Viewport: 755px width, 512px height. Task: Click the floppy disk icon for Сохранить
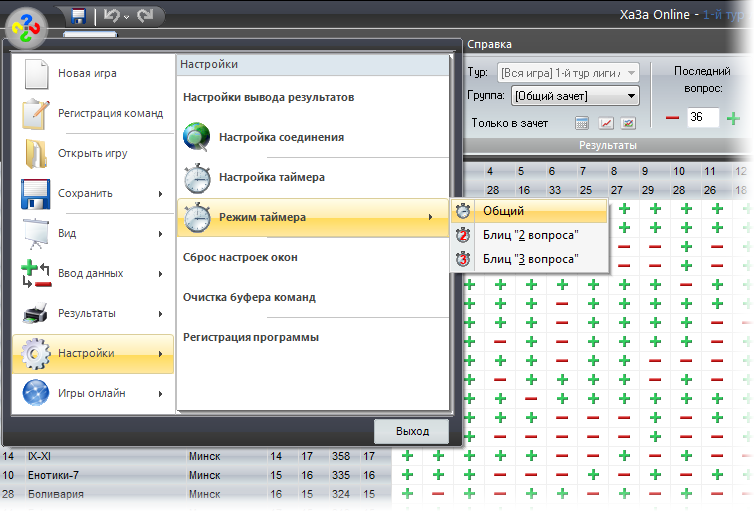point(35,194)
